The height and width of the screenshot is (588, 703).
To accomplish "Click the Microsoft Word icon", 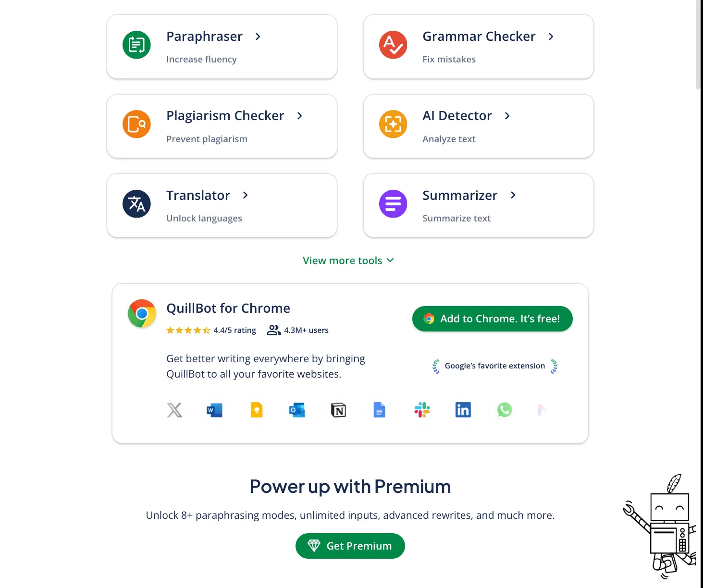I will coord(215,410).
